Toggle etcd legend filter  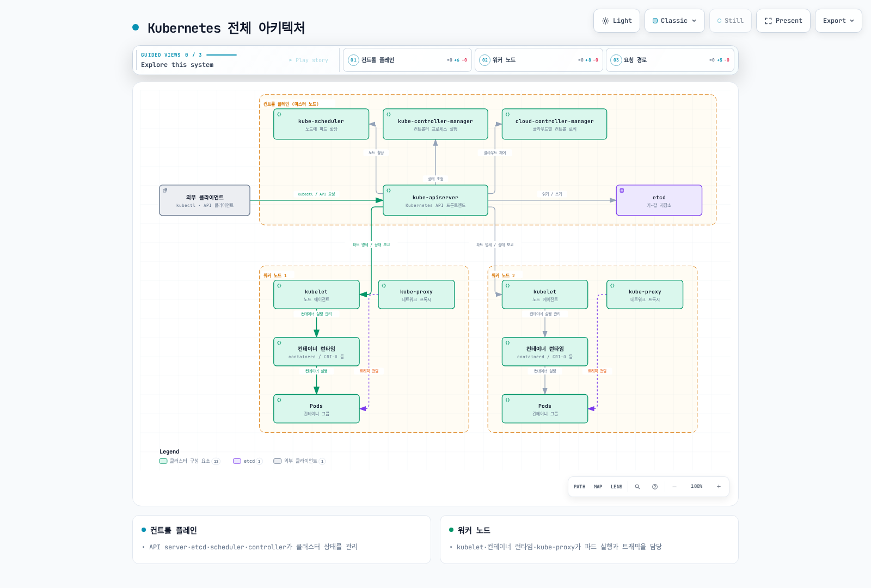[248, 461]
